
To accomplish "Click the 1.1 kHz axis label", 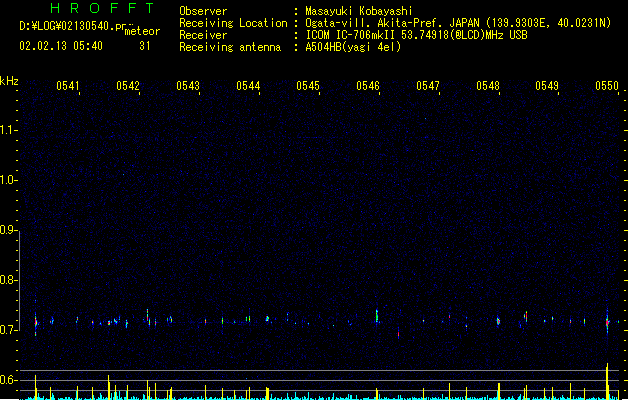I will point(7,130).
